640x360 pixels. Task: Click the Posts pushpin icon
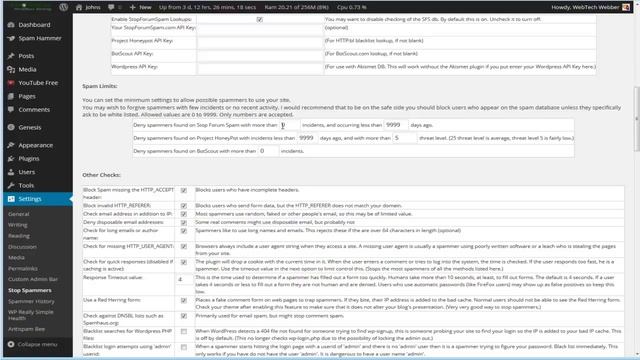click(x=11, y=56)
